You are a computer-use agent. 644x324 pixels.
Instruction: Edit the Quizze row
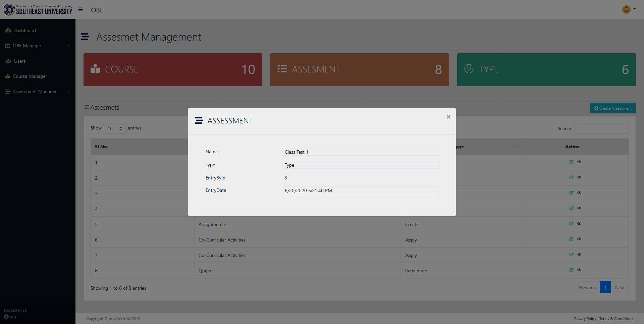point(571,270)
